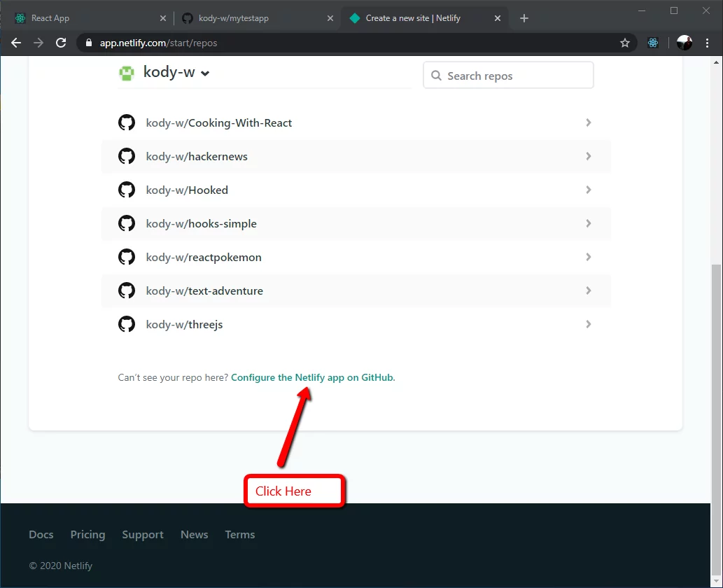Open the Pricing footer link
Viewport: 723px width, 588px height.
pyautogui.click(x=87, y=535)
